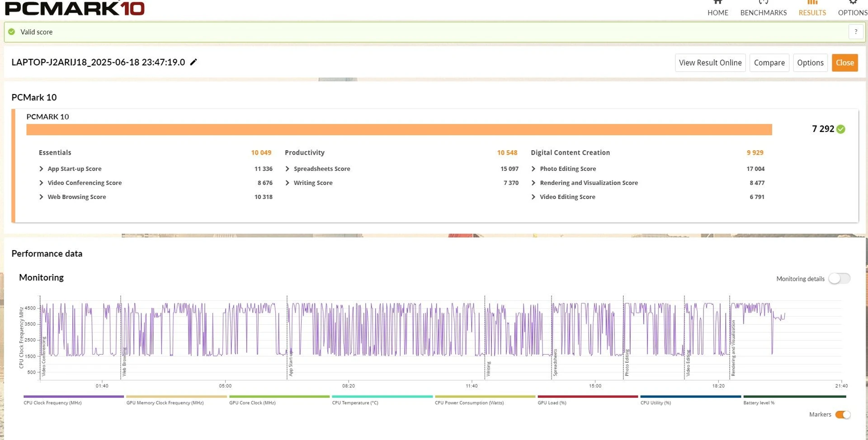Click the overall score 7 292
This screenshot has width=868, height=440.
coord(823,129)
